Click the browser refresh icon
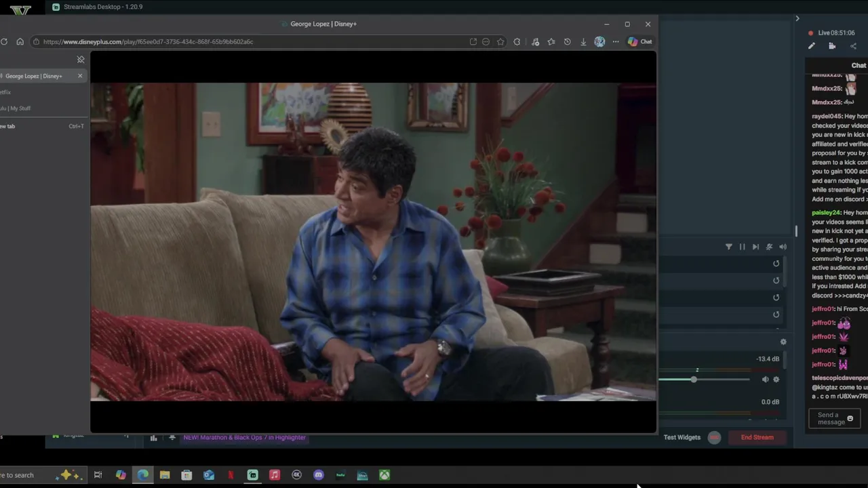This screenshot has width=868, height=488. (4, 42)
